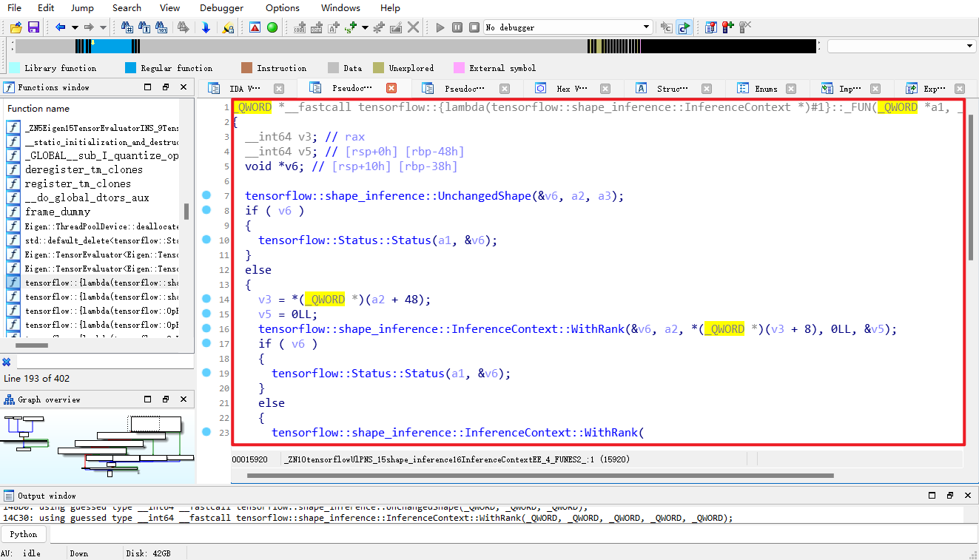
Task: Jump forward with the gray right arrow
Action: tap(89, 27)
